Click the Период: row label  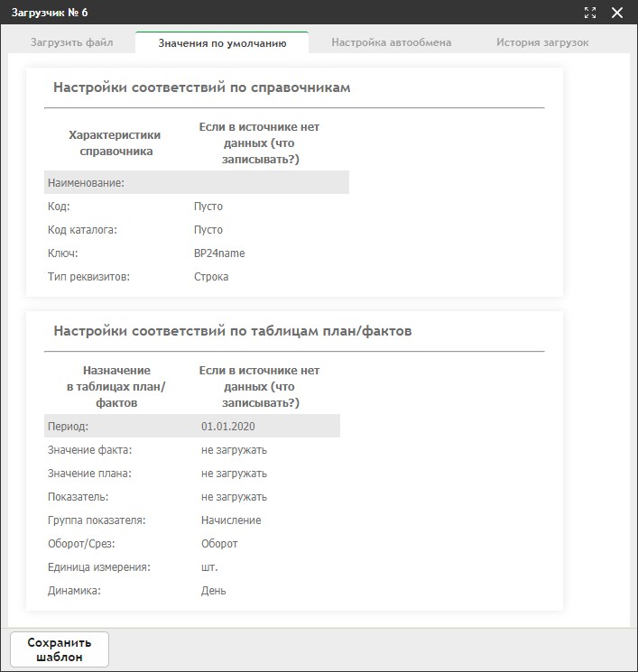68,427
